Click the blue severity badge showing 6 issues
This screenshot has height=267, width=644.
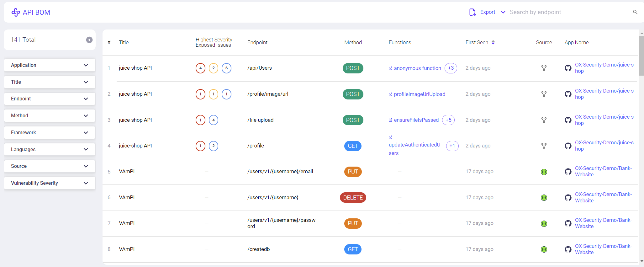[x=226, y=68]
